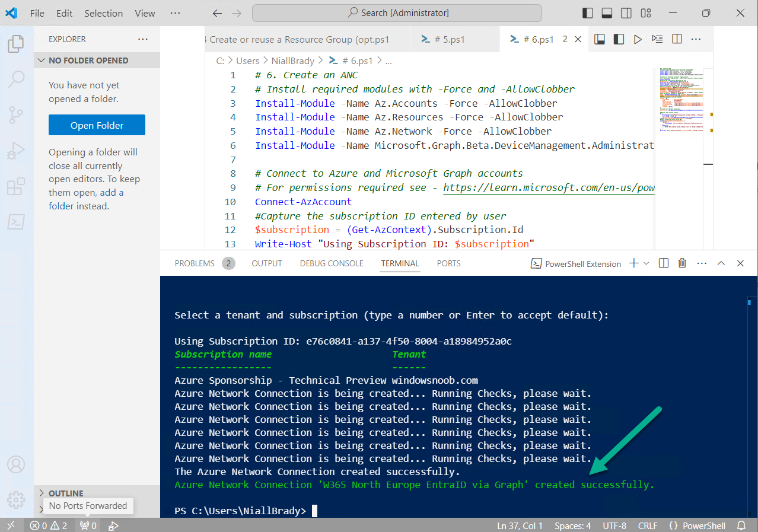Maximize the panel size with chevron up

click(x=721, y=263)
